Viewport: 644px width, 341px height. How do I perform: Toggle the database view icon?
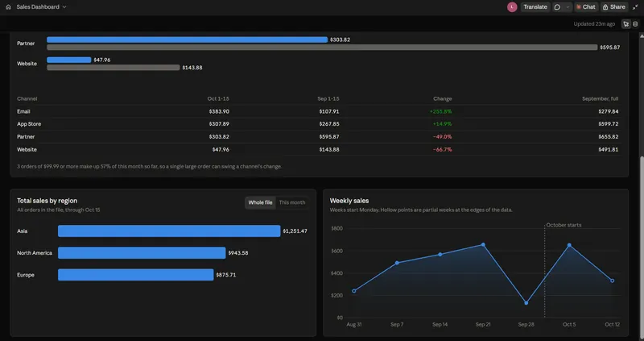tap(635, 24)
